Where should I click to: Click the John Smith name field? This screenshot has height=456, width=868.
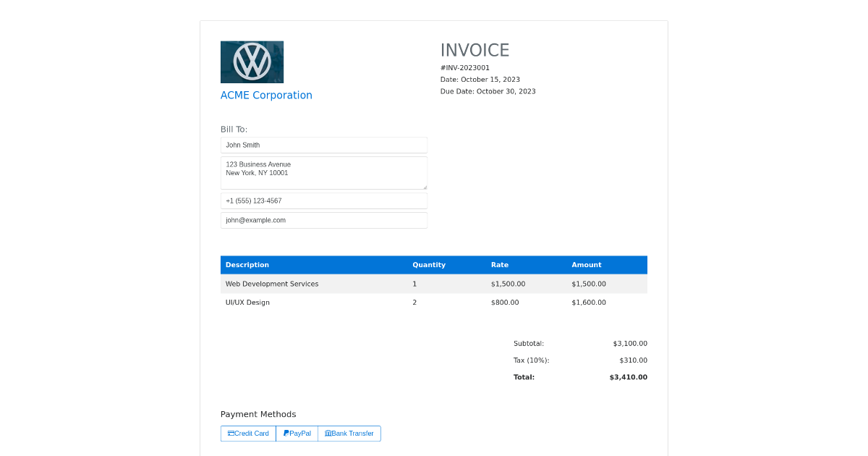[x=323, y=145]
